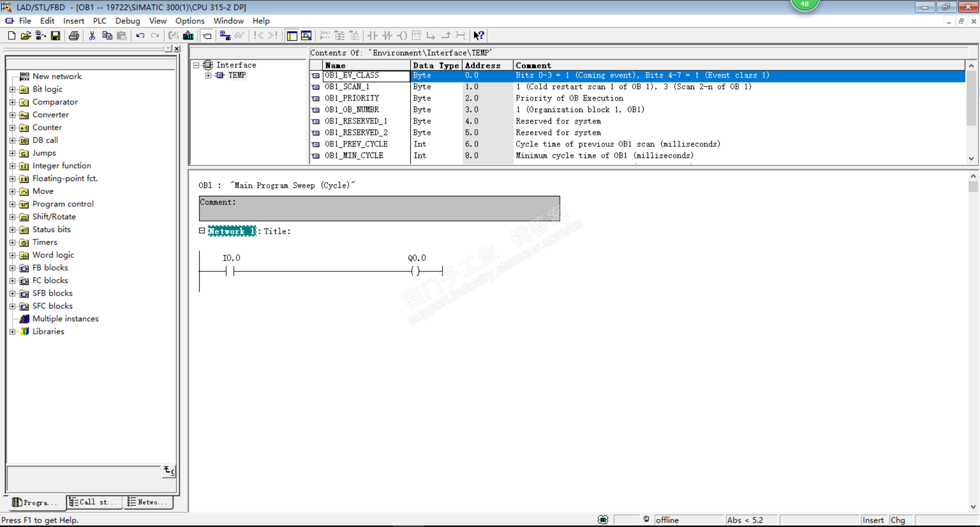Screen dimensions: 980x527
Task: Open the Insert menu
Action: click(x=73, y=21)
